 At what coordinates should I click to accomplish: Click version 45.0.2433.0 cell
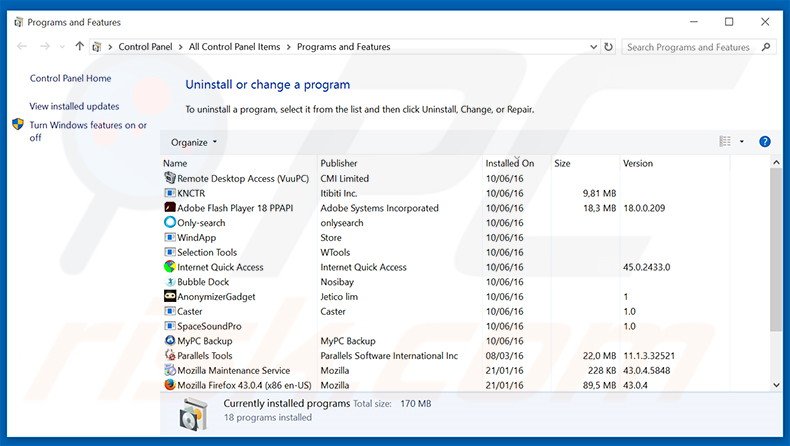pyautogui.click(x=646, y=267)
